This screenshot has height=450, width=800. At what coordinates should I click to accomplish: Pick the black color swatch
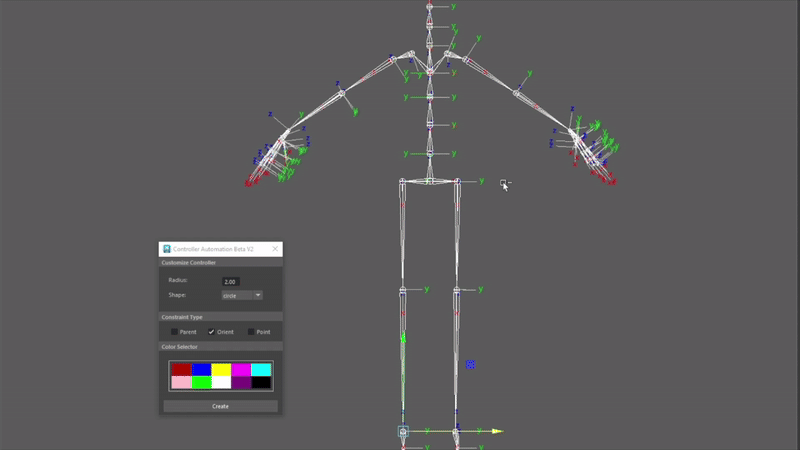pyautogui.click(x=261, y=382)
